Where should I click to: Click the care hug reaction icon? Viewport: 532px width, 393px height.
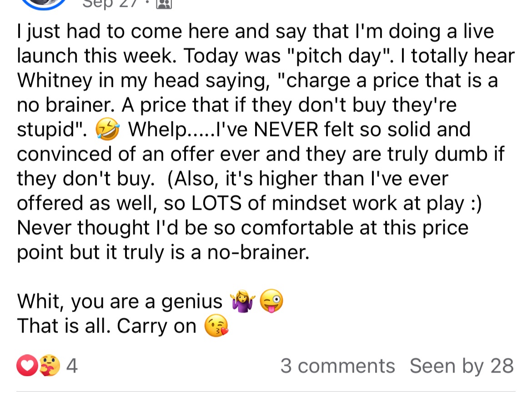pyautogui.click(x=50, y=366)
